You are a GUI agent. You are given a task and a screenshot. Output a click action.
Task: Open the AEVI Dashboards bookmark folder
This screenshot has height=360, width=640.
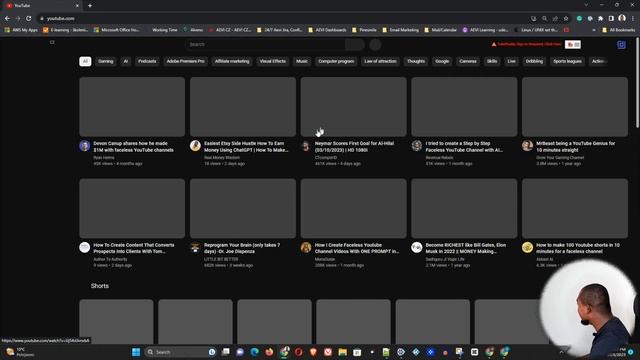coord(327,30)
